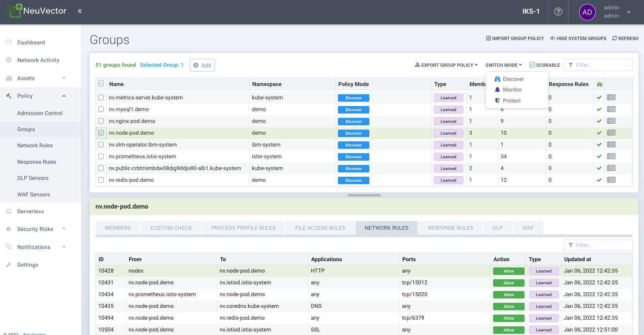644x335 pixels.
Task: Uncheck the nv.node-pod.demo group checkbox
Action: 101,133
